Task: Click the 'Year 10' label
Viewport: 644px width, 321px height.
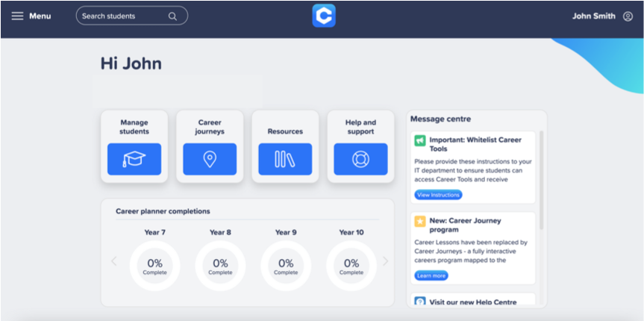Action: pos(351,232)
